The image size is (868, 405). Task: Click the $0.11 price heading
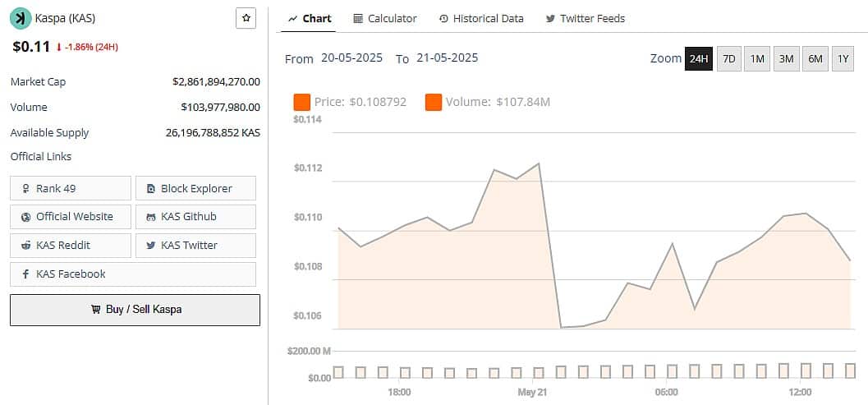pos(31,47)
